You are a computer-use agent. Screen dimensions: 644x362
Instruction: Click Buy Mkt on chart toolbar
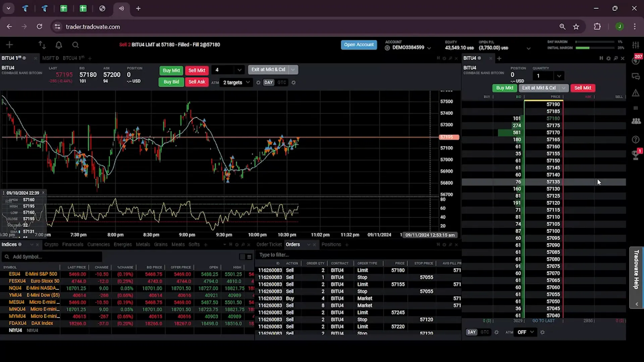(171, 70)
